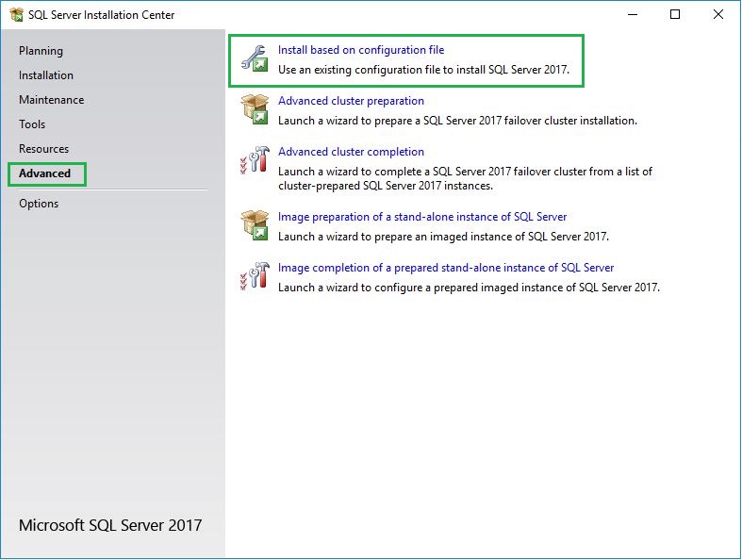Open the Planning section
Image resolution: width=742 pixels, height=560 pixels.
41,51
